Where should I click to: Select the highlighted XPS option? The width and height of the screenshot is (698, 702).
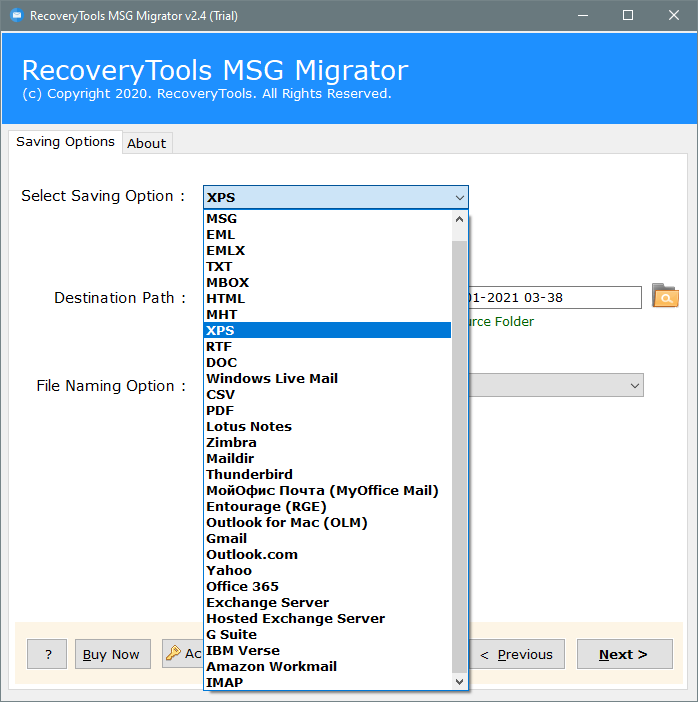[x=327, y=330]
